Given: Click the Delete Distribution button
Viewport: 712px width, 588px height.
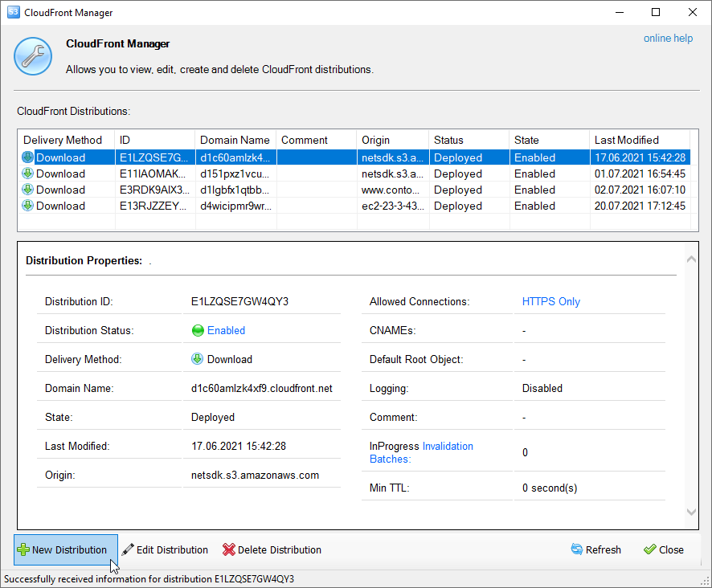Looking at the screenshot, I should (x=272, y=550).
